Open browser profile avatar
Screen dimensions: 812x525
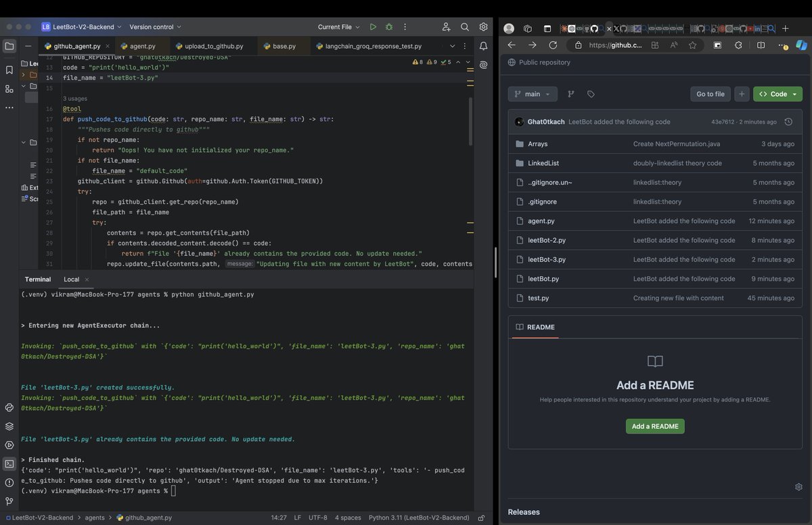click(509, 28)
